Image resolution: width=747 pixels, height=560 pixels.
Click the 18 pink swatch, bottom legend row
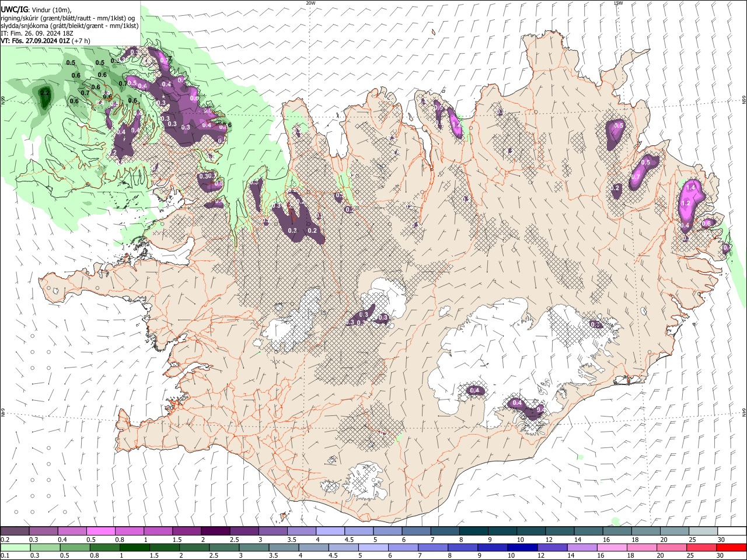click(641, 547)
